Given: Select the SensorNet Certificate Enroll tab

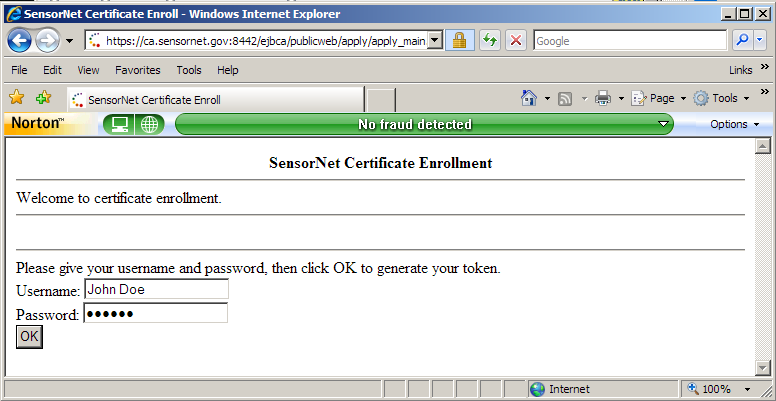Looking at the screenshot, I should click(216, 100).
